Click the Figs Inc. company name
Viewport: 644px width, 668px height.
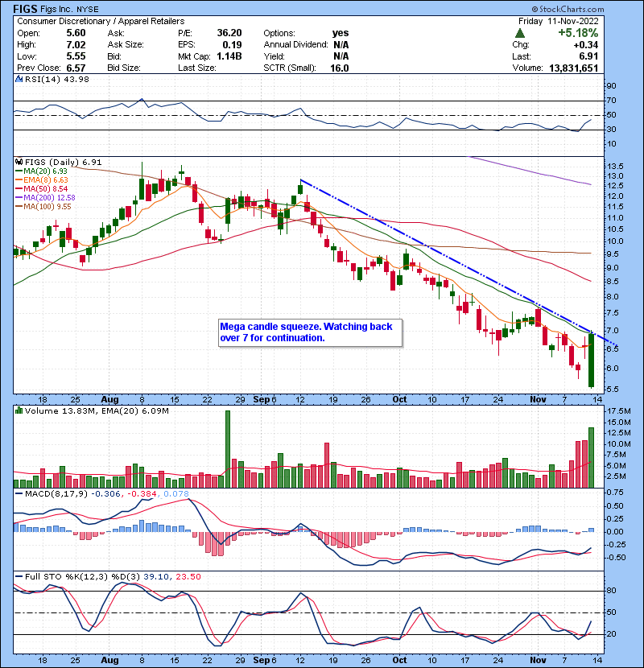(x=56, y=9)
